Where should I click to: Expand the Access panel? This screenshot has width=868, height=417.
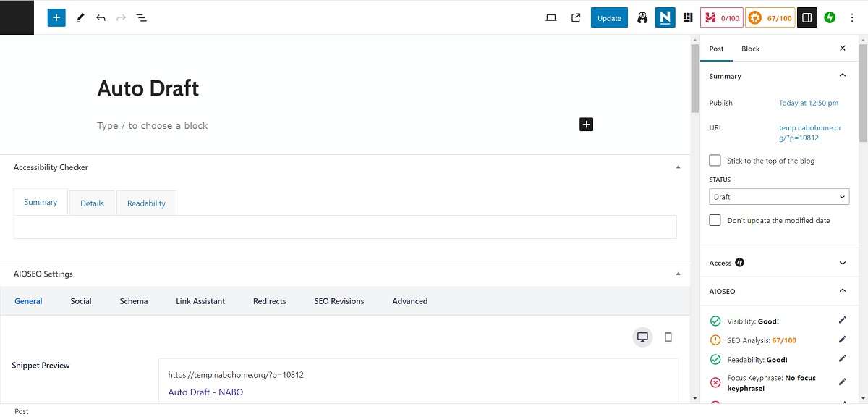pos(842,263)
